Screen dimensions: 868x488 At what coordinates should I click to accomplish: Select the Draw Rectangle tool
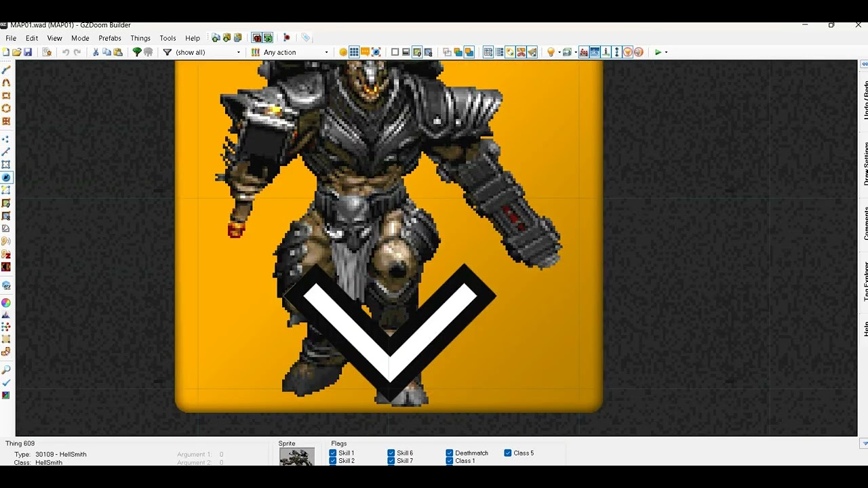[6, 96]
